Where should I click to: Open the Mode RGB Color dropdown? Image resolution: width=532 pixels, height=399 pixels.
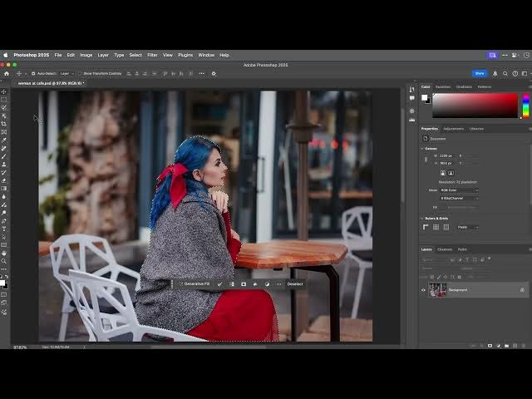[460, 190]
